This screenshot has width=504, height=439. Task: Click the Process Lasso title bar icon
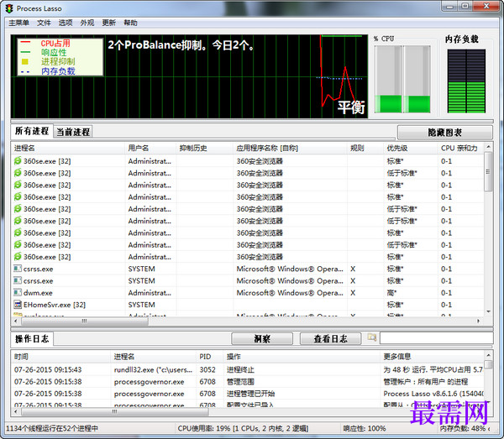pyautogui.click(x=9, y=8)
